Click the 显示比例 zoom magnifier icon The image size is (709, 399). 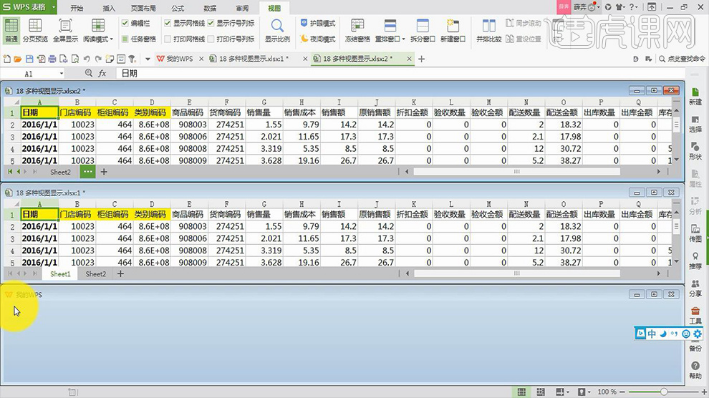click(277, 26)
